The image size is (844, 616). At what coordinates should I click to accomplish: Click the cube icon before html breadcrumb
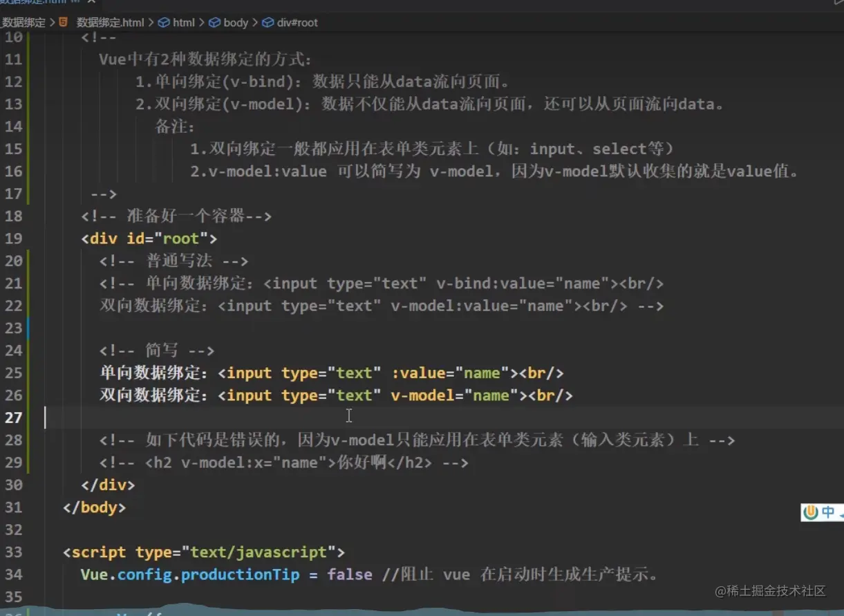tap(164, 22)
